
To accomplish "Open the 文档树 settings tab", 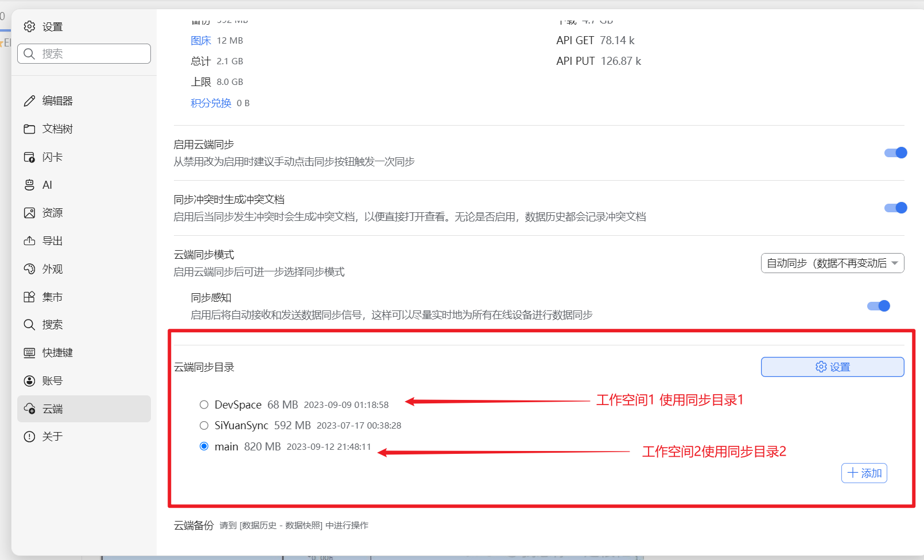I will pos(84,129).
